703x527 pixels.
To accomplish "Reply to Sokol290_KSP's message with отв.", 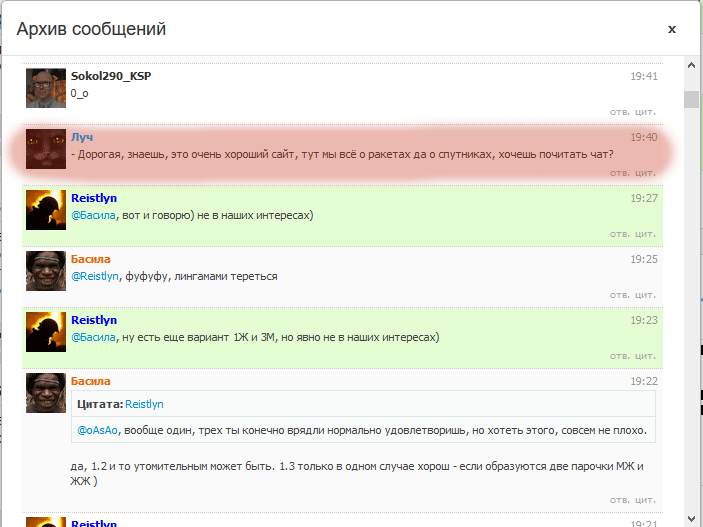I will 620,112.
